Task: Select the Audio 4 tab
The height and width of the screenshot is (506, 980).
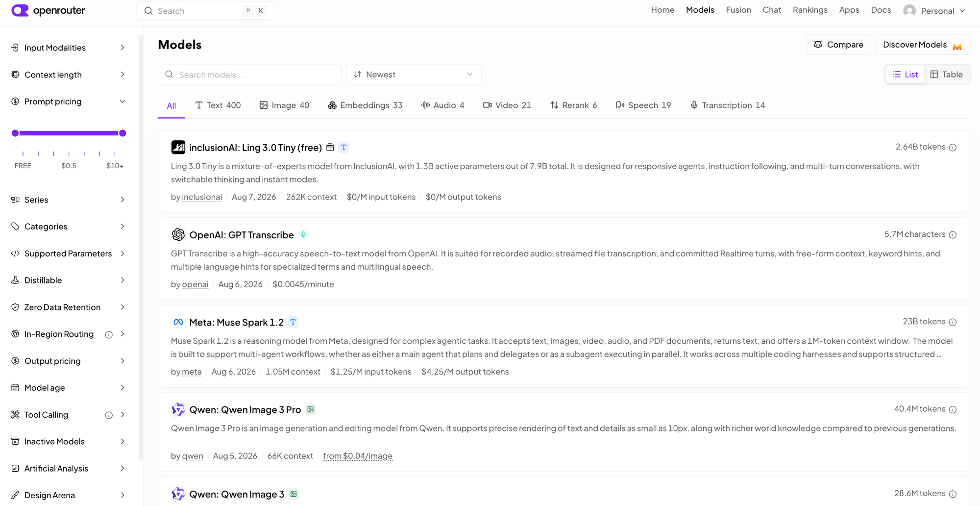Action: coord(443,105)
